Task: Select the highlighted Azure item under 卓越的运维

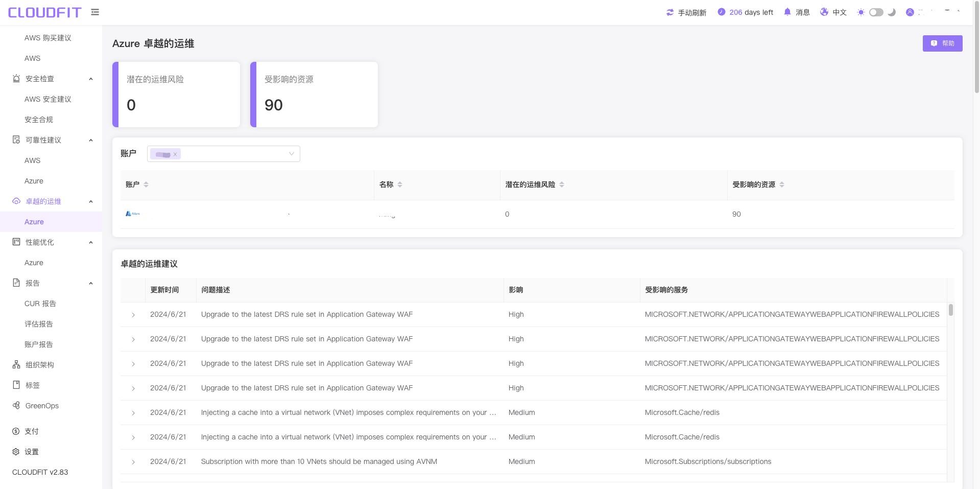Action: [51, 222]
